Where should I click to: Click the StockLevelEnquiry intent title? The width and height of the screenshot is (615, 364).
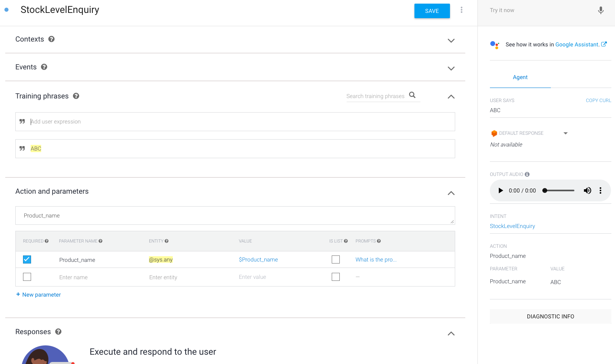60,10
